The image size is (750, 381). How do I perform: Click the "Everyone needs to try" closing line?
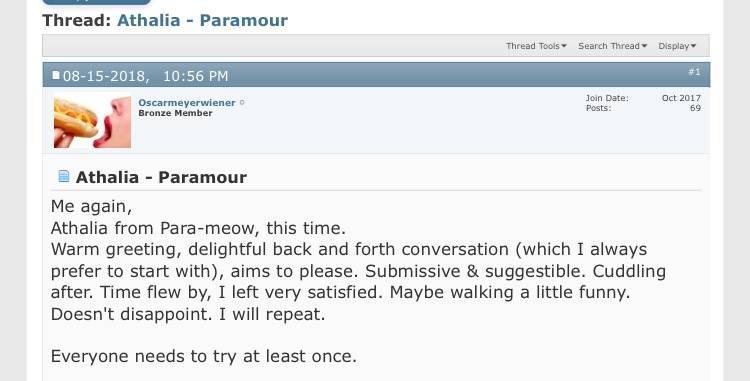[204, 356]
